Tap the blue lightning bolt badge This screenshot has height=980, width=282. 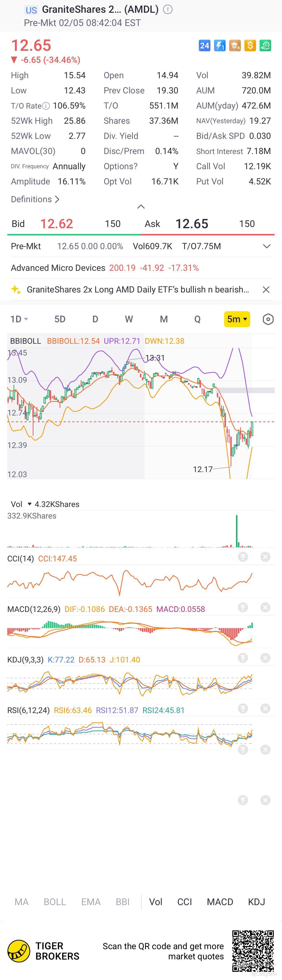[220, 46]
